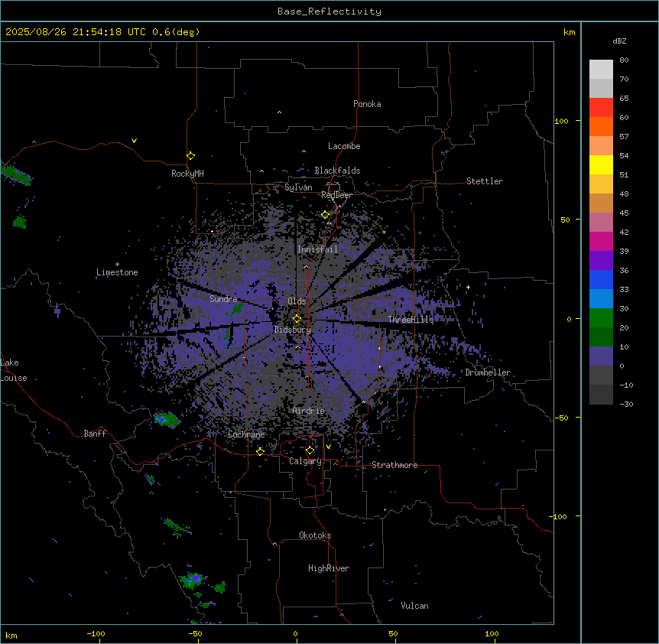Pick the yellow 51-54 dBZ legend color
Screen dimensions: 659x644
click(601, 164)
